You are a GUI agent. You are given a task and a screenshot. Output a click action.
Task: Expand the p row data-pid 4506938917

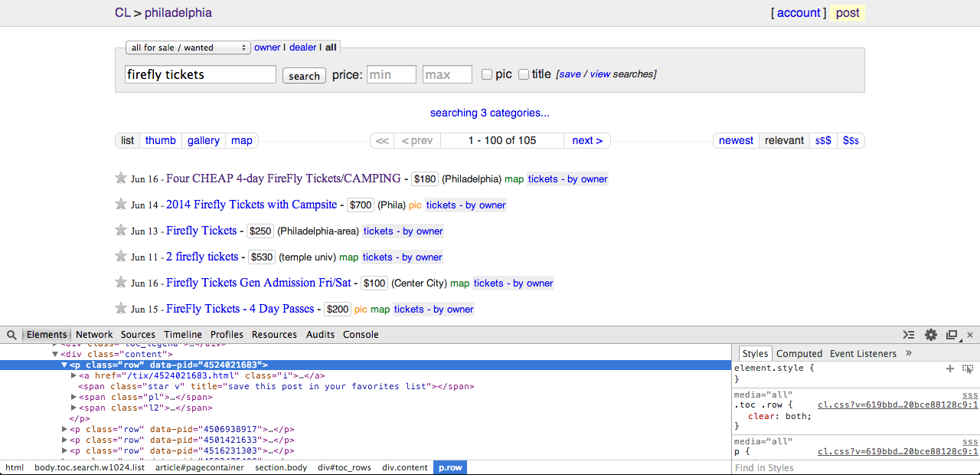click(64, 430)
